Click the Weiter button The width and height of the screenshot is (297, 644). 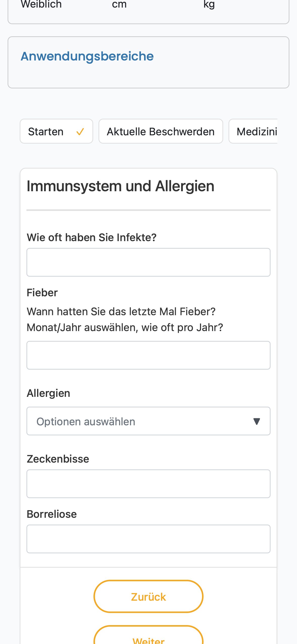(148, 635)
